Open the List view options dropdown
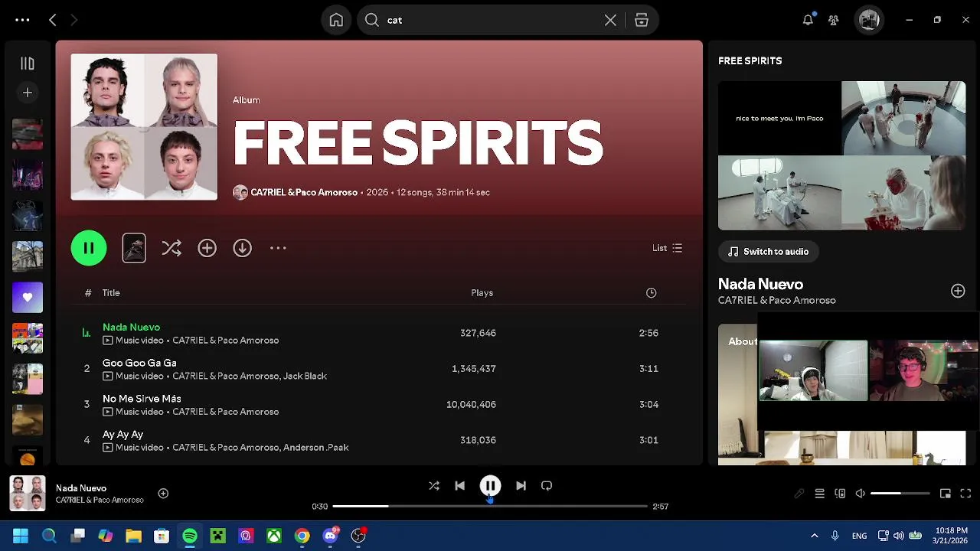 pyautogui.click(x=667, y=248)
